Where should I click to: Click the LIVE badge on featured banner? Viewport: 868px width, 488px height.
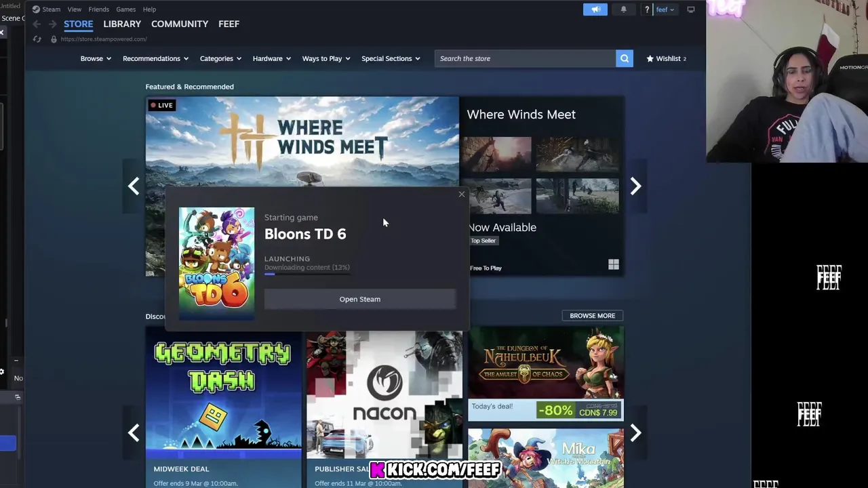click(x=162, y=105)
